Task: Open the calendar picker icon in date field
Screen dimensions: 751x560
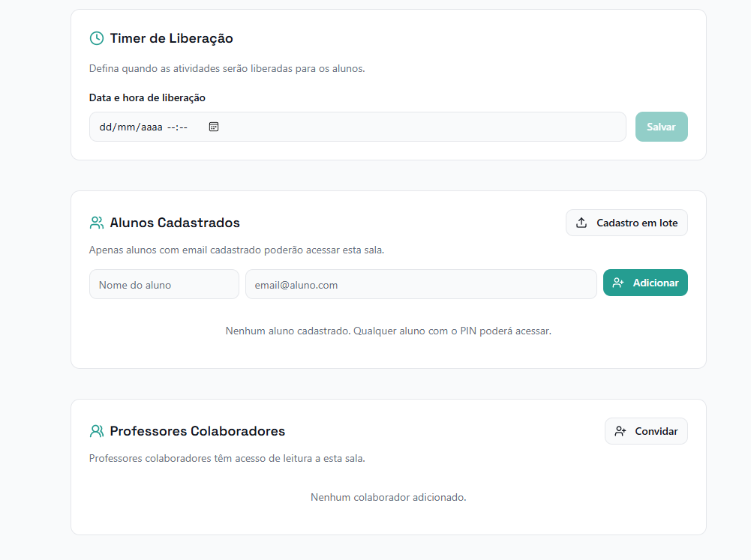Action: point(214,127)
